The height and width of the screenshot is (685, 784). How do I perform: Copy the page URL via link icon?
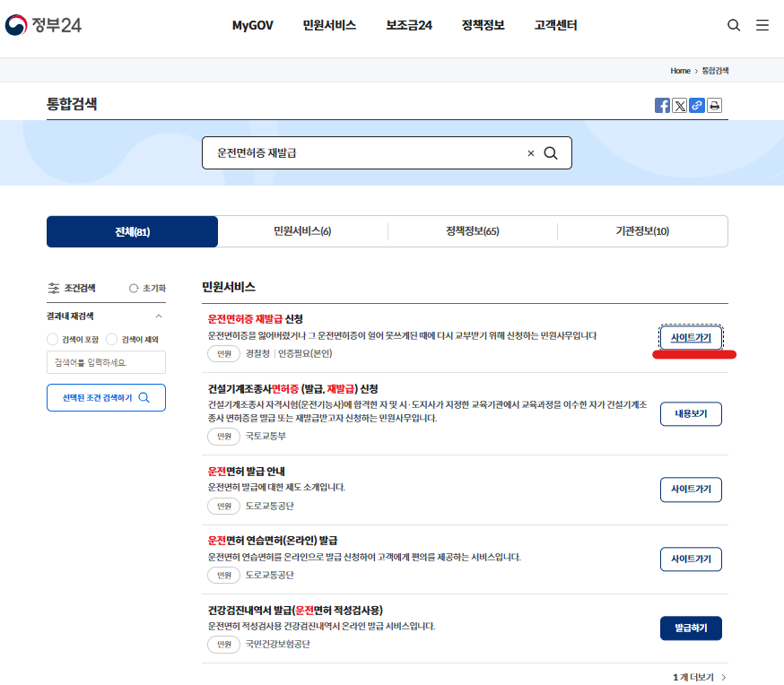tap(696, 105)
